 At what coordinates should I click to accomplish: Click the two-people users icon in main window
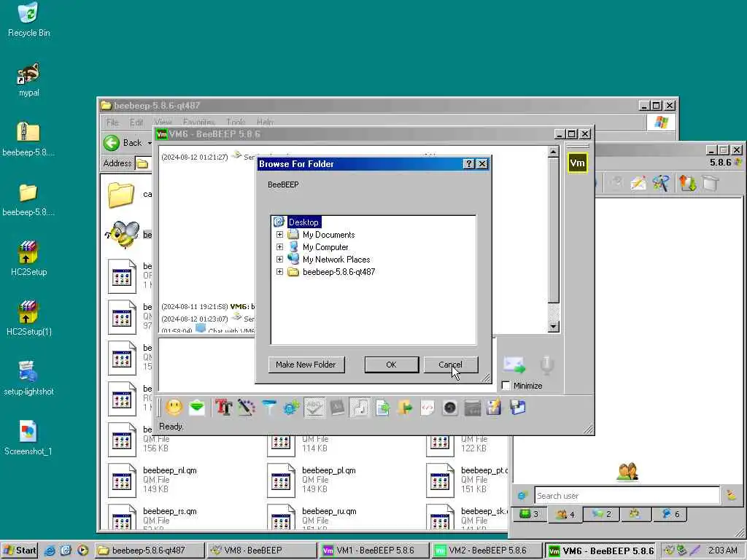(x=627, y=472)
